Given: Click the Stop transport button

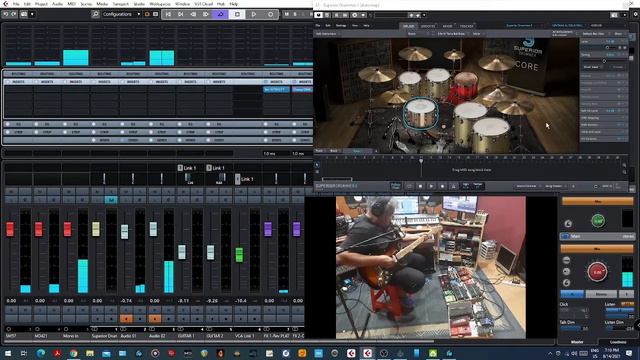Looking at the screenshot, I should (x=237, y=14).
